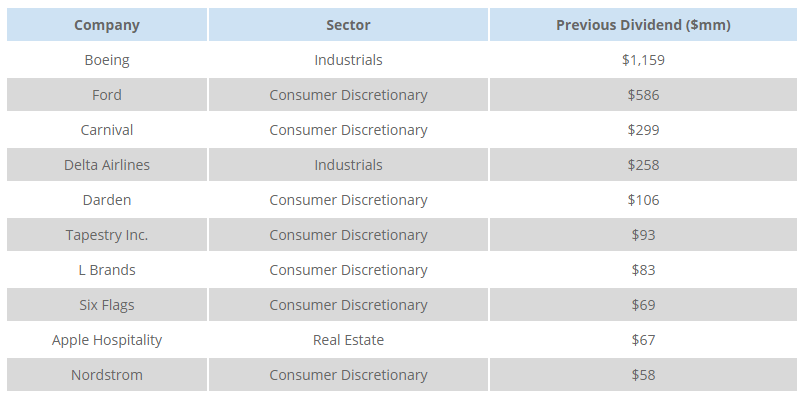Select Industrials sector in Boeing row
Screen dimensions: 807x399
[348, 60]
